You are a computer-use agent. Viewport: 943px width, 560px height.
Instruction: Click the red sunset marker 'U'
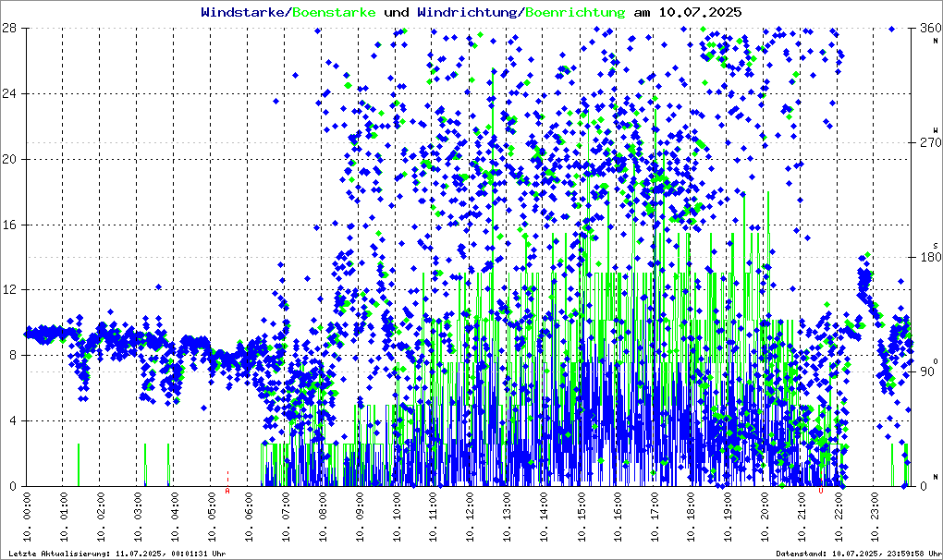(820, 491)
